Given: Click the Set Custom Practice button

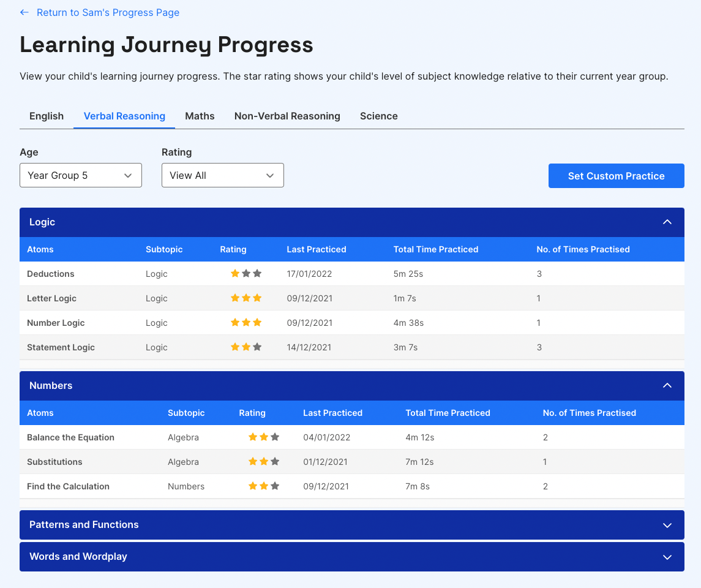Looking at the screenshot, I should click(616, 176).
